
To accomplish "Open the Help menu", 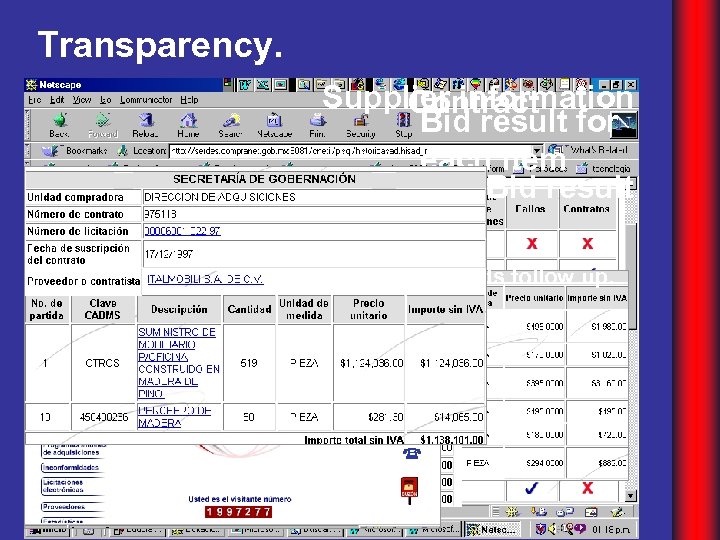I will [189, 100].
